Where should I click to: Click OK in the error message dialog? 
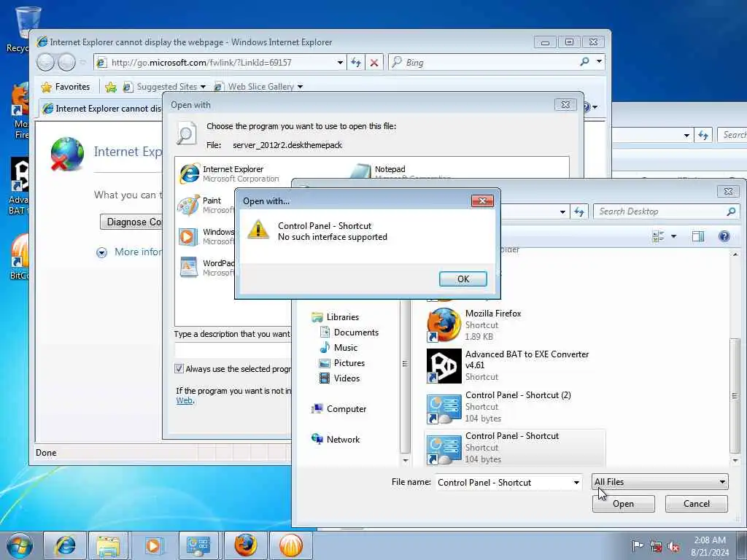(x=462, y=279)
